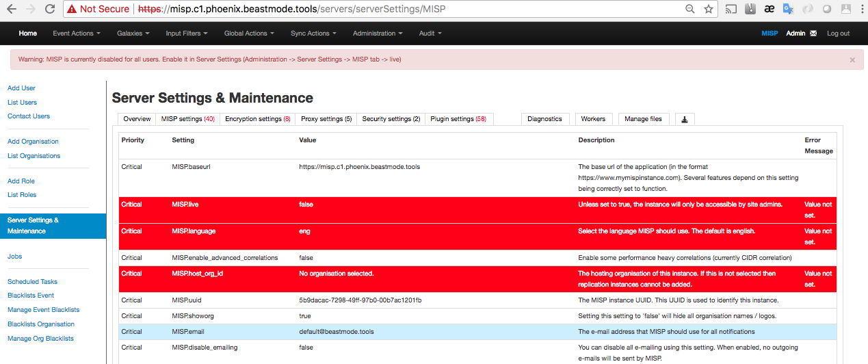The image size is (868, 364).
Task: Select the MISP settings (40) tab
Action: tap(188, 119)
